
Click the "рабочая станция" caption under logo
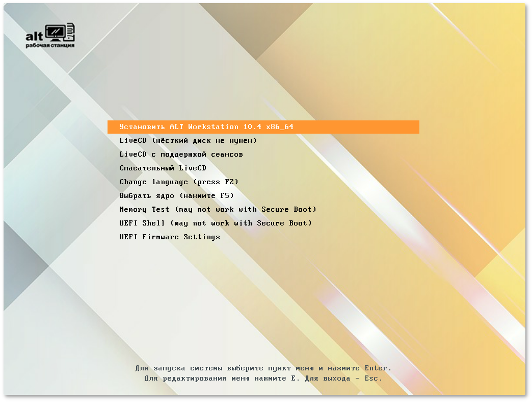click(x=50, y=45)
